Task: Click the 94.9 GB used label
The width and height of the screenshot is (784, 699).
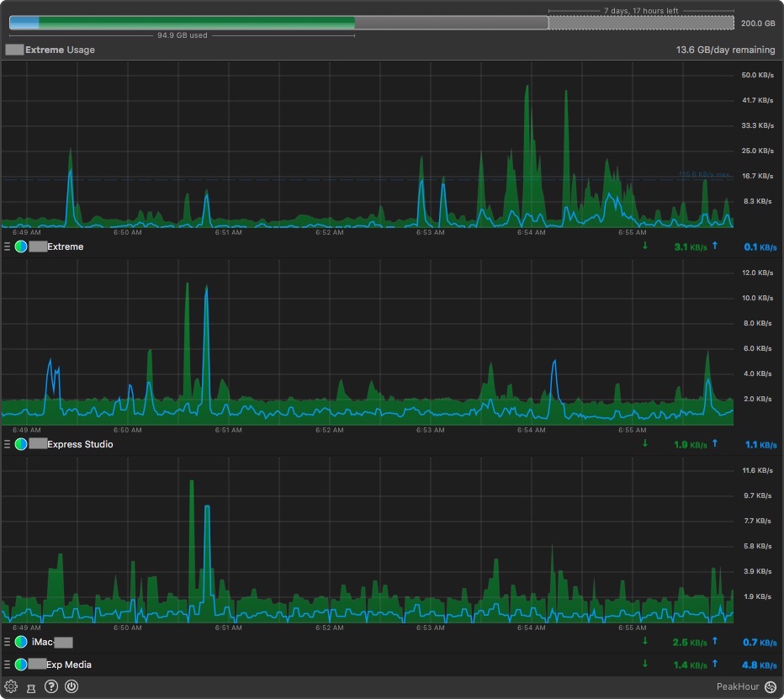Action: pyautogui.click(x=182, y=35)
